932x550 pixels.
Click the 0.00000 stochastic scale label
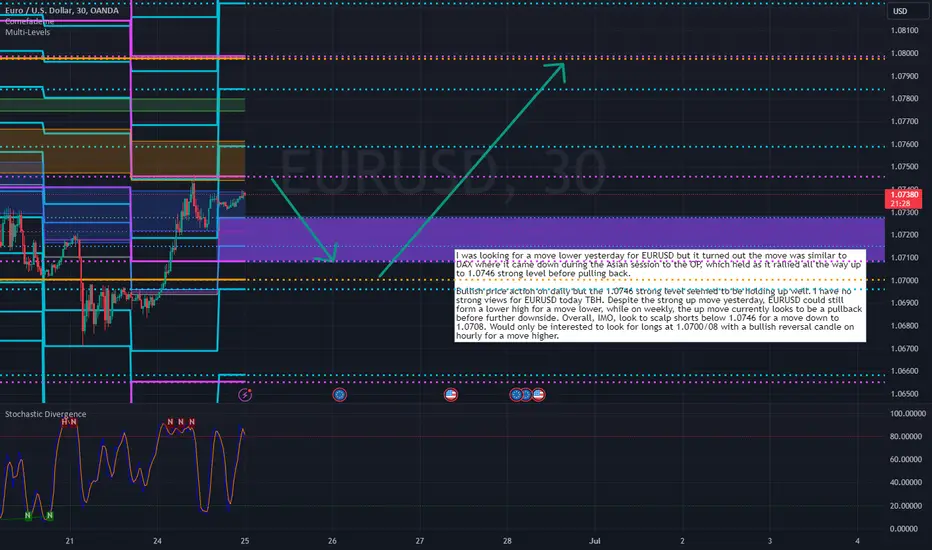point(905,529)
